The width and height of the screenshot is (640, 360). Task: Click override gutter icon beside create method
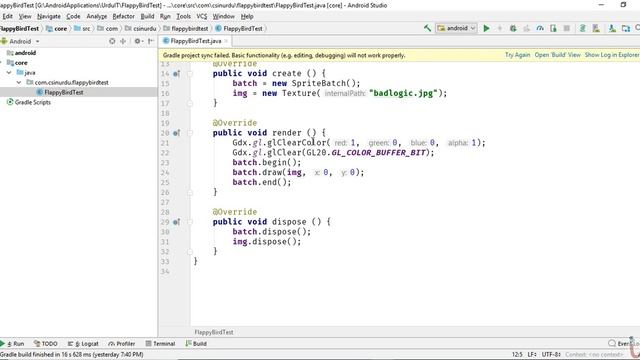pyautogui.click(x=176, y=73)
